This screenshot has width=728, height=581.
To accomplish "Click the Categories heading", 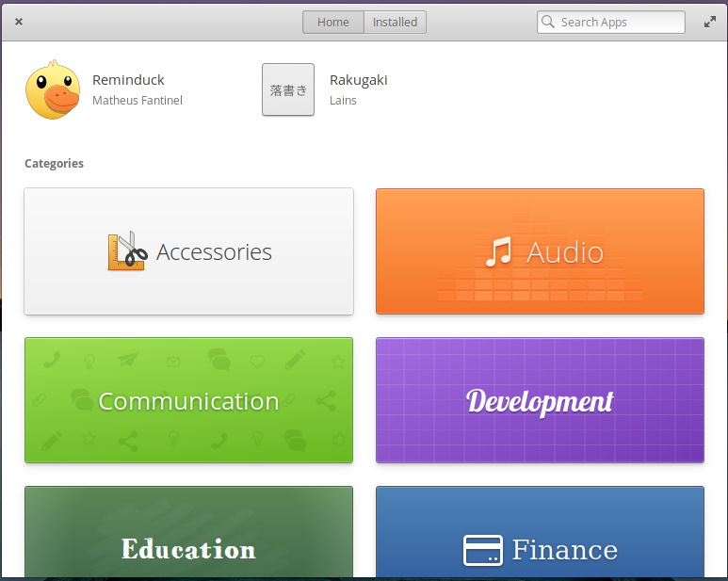I will tap(54, 163).
